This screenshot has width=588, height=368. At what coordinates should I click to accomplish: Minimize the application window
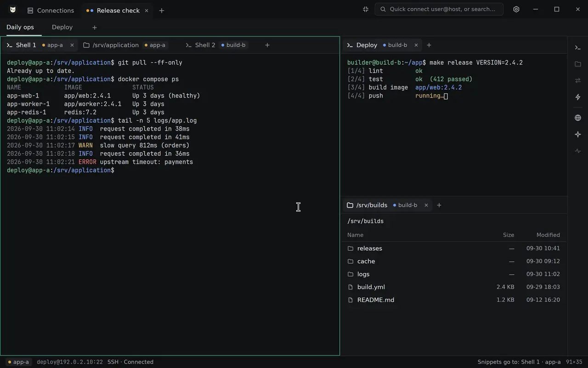click(x=536, y=9)
